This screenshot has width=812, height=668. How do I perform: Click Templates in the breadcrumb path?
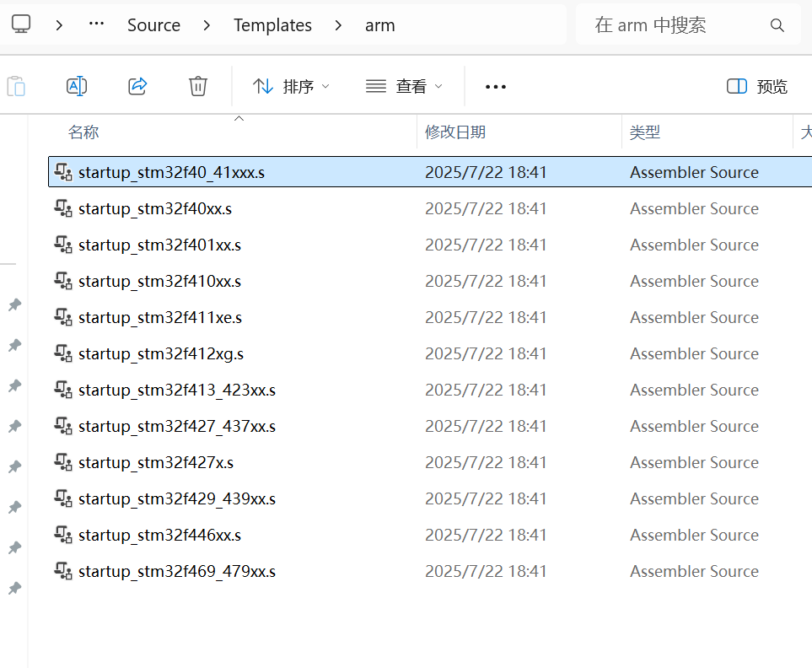(272, 24)
